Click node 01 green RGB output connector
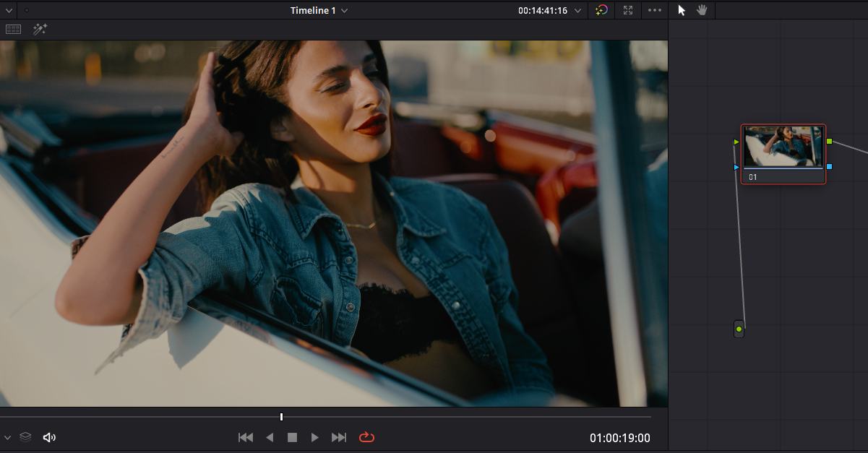 click(x=830, y=141)
